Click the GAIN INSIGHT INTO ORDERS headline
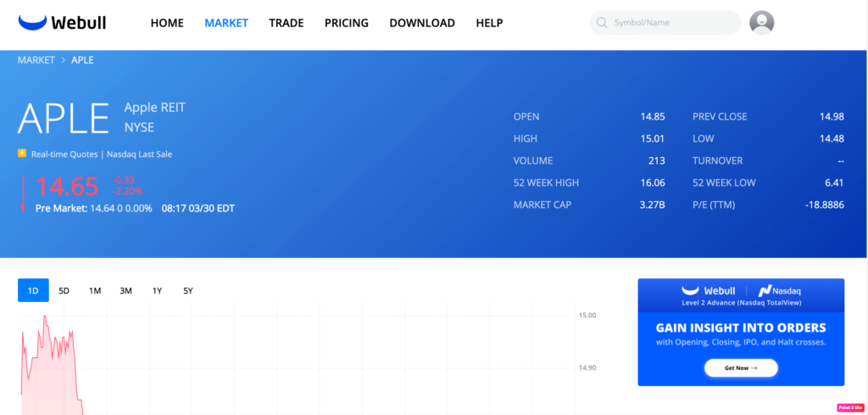The image size is (868, 415). [x=741, y=328]
